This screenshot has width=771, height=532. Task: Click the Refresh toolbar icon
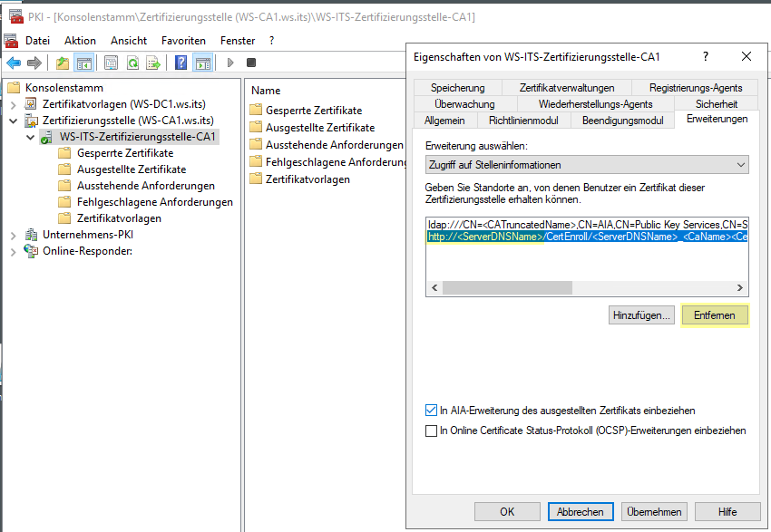point(132,63)
